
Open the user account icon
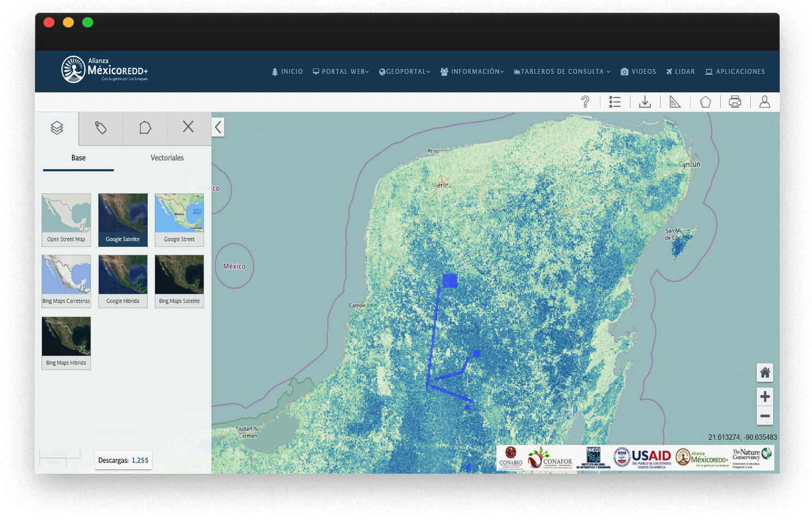click(764, 102)
